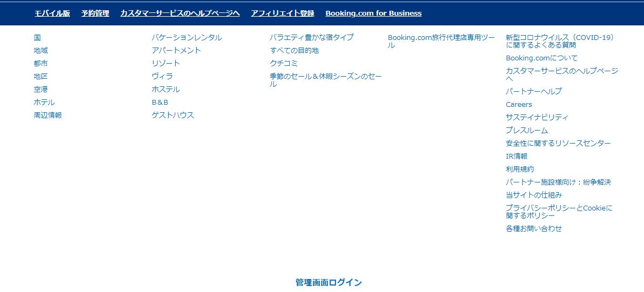Click 管理画面ログイン at page bottom
The width and height of the screenshot is (644, 292).
pyautogui.click(x=328, y=282)
